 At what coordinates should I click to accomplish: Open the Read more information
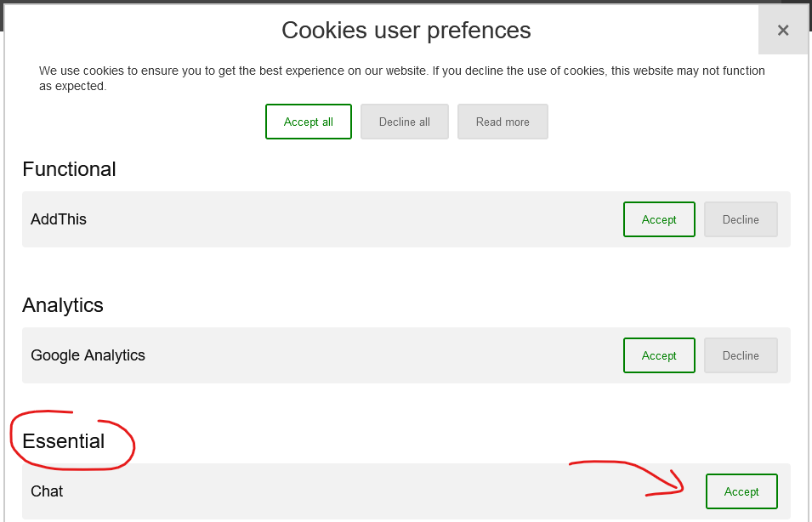coord(503,122)
